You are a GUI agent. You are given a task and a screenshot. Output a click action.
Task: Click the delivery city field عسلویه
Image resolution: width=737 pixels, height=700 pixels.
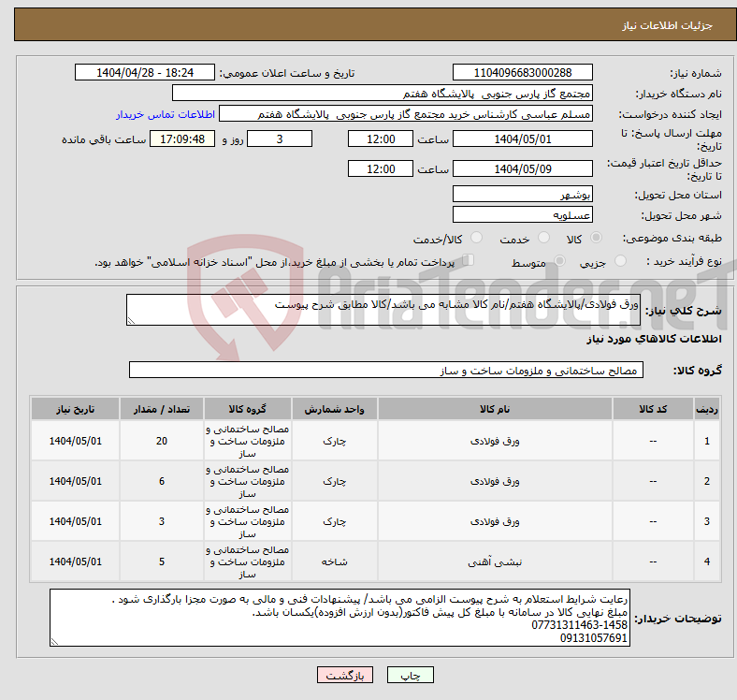click(523, 214)
